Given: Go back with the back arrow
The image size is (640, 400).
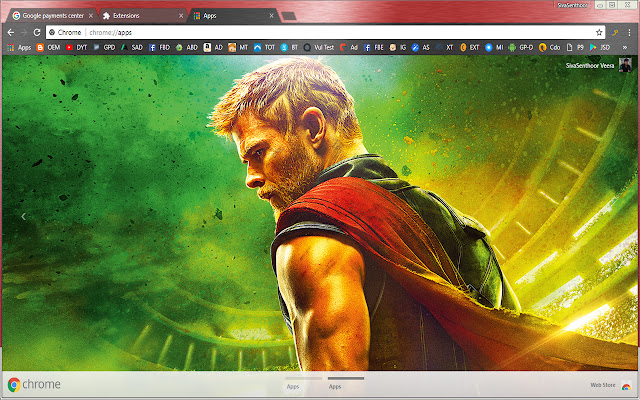Looking at the screenshot, I should [11, 32].
